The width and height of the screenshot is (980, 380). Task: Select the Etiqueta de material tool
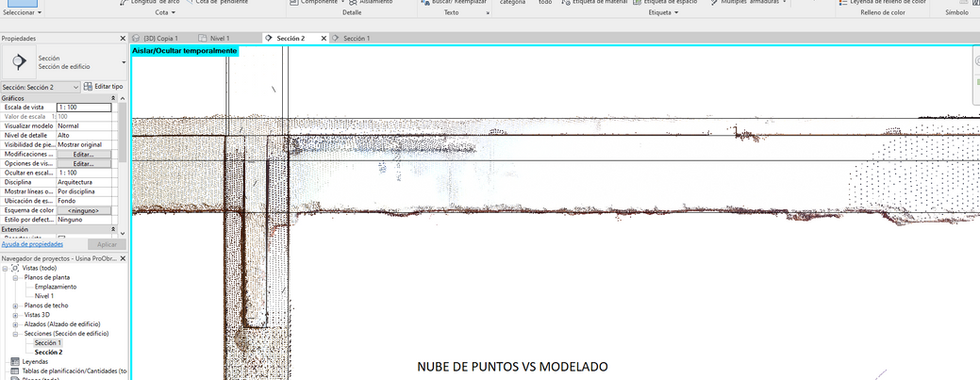pos(594,2)
